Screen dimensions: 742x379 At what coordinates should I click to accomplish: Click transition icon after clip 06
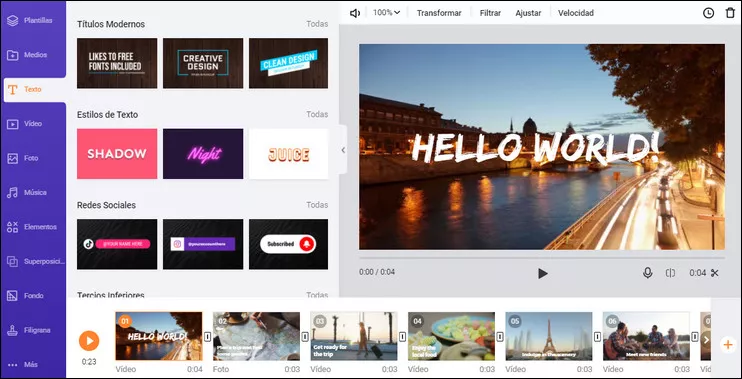tap(695, 336)
